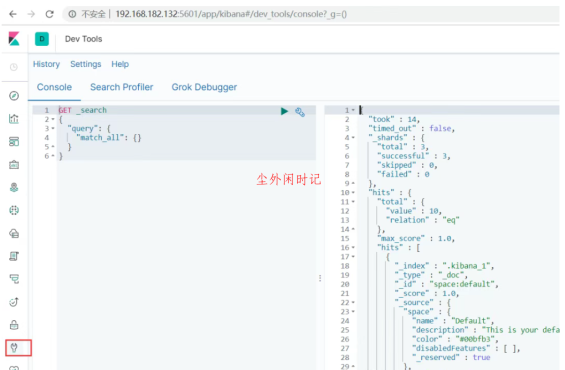Screen dimensions: 565x370
Task: Open Visualize chart icon in sidebar
Action: (x=14, y=119)
